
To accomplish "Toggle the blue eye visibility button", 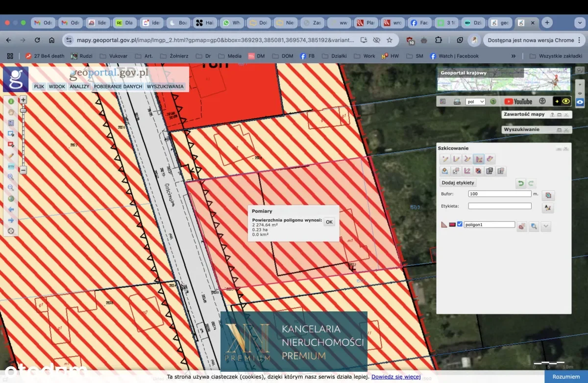I will tap(580, 102).
